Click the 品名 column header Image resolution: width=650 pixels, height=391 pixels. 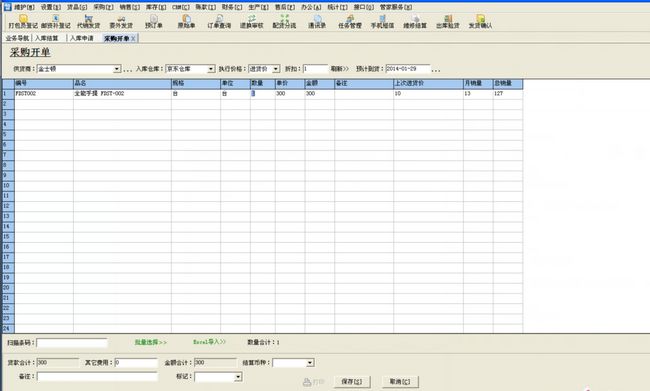(x=122, y=83)
